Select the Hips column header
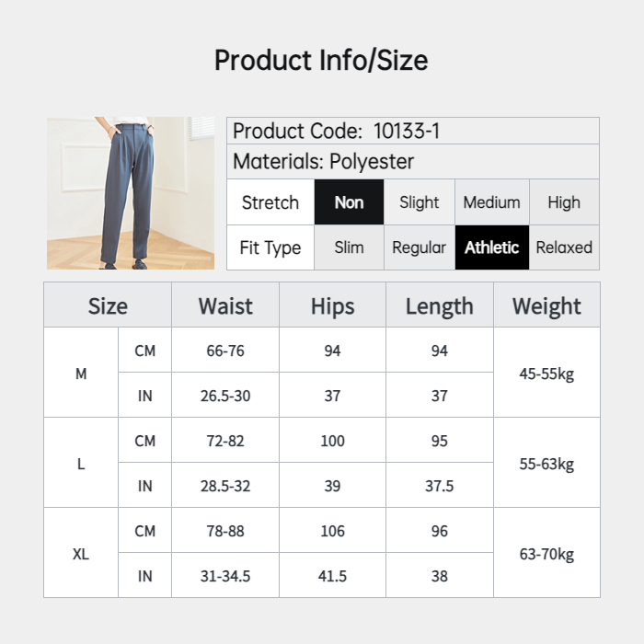The width and height of the screenshot is (644, 644). (x=332, y=306)
